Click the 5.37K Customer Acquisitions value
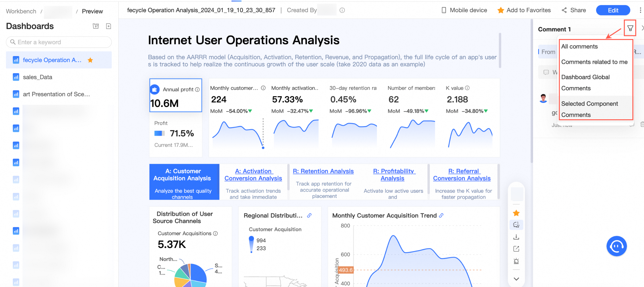 (x=172, y=244)
